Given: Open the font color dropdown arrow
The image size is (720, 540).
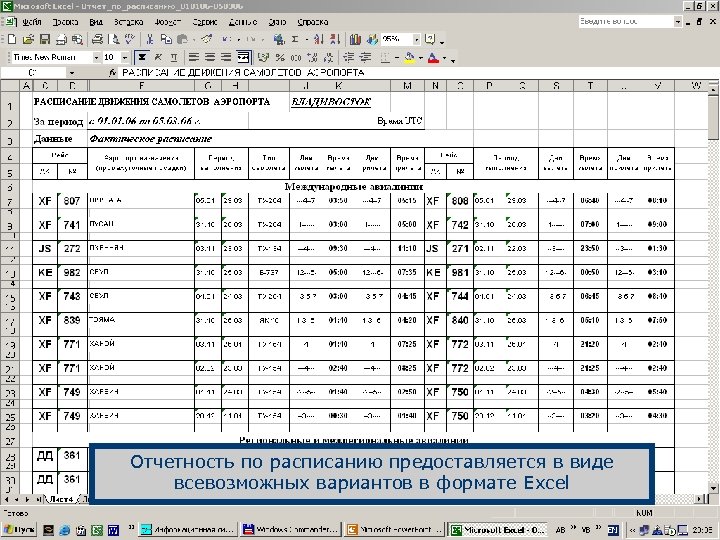Looking at the screenshot, I should coord(444,57).
